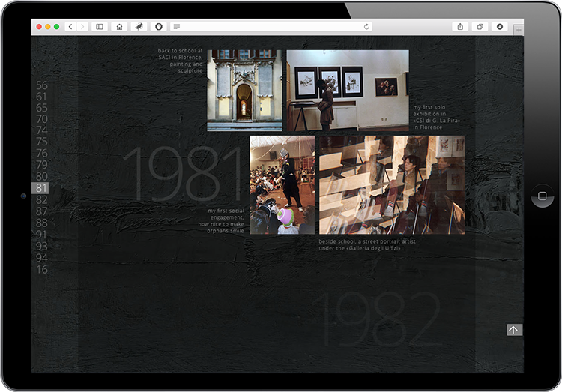Image resolution: width=562 pixels, height=392 pixels.
Task: Click the bug extension icon
Action: 139,27
